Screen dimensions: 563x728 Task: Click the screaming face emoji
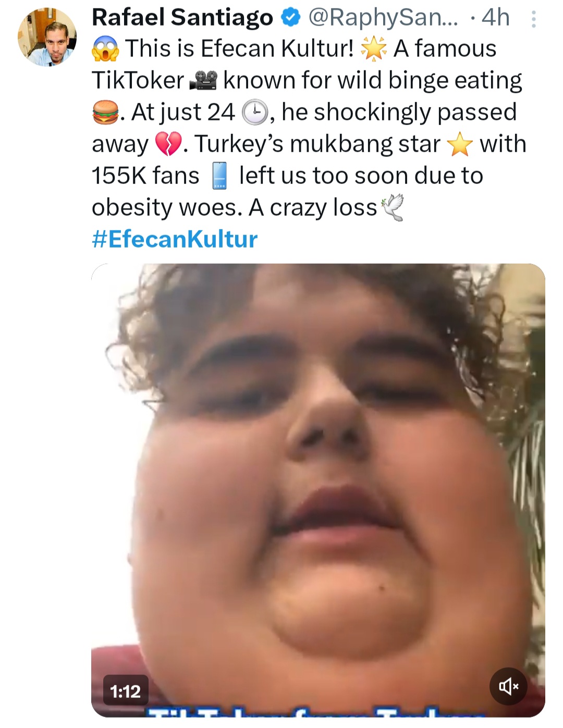point(106,50)
